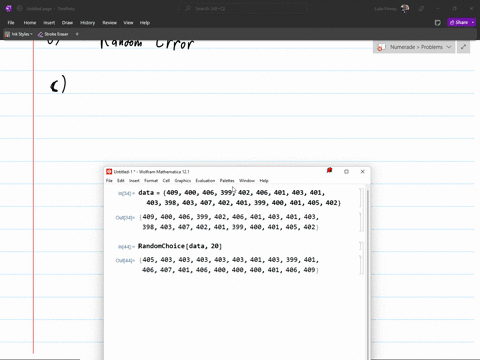Open the Graphics menu
480x360 pixels.
183,181
